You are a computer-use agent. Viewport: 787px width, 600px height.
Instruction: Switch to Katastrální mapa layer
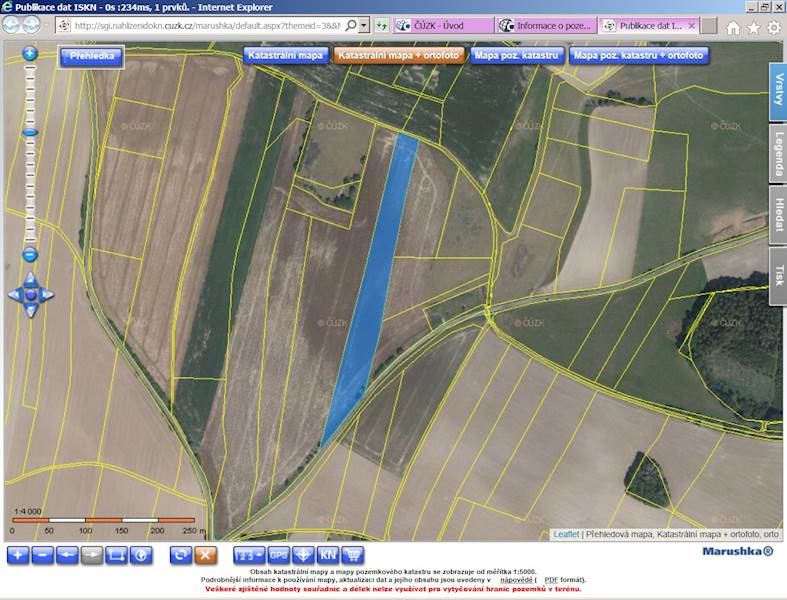[x=285, y=56]
